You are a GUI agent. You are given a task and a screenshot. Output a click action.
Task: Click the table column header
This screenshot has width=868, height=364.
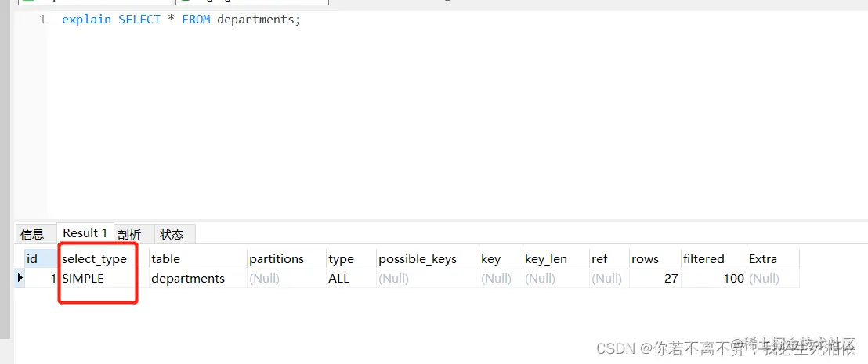pyautogui.click(x=197, y=259)
